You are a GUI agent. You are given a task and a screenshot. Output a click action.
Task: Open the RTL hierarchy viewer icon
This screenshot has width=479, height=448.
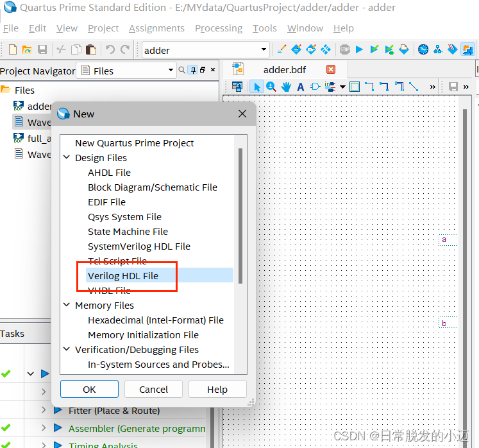pos(438,49)
